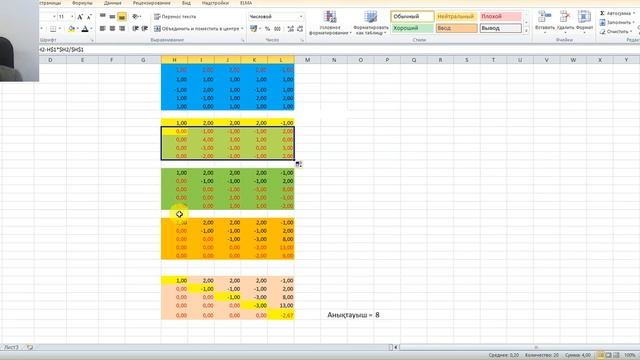This screenshot has width=640, height=360.
Task: Open Условное форматирование menu
Action: [x=330, y=23]
